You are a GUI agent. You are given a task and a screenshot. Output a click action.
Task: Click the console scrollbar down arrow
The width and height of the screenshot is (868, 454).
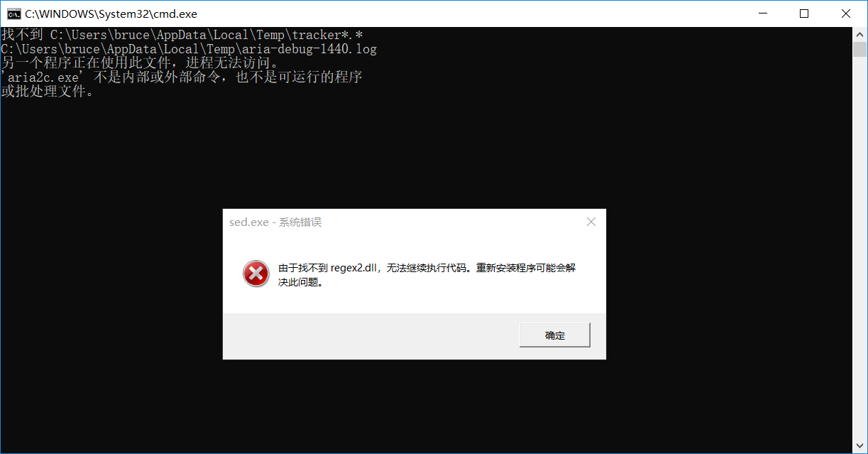pyautogui.click(x=859, y=447)
